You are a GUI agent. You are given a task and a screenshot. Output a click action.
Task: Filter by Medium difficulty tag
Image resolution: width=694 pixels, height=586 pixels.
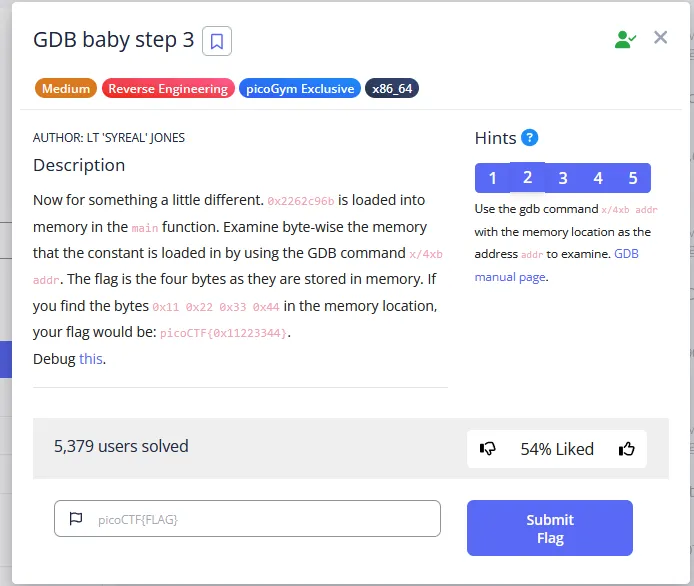pyautogui.click(x=66, y=88)
